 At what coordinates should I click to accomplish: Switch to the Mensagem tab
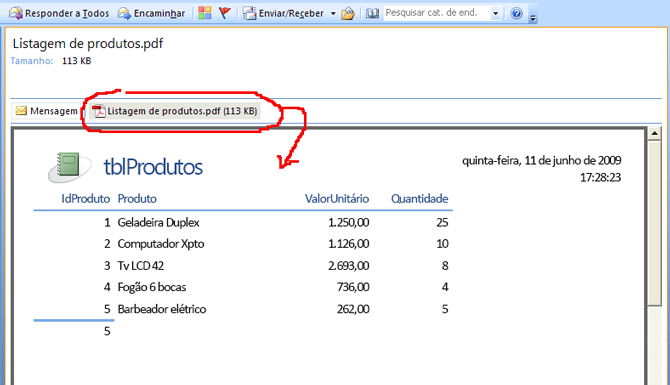click(x=46, y=111)
